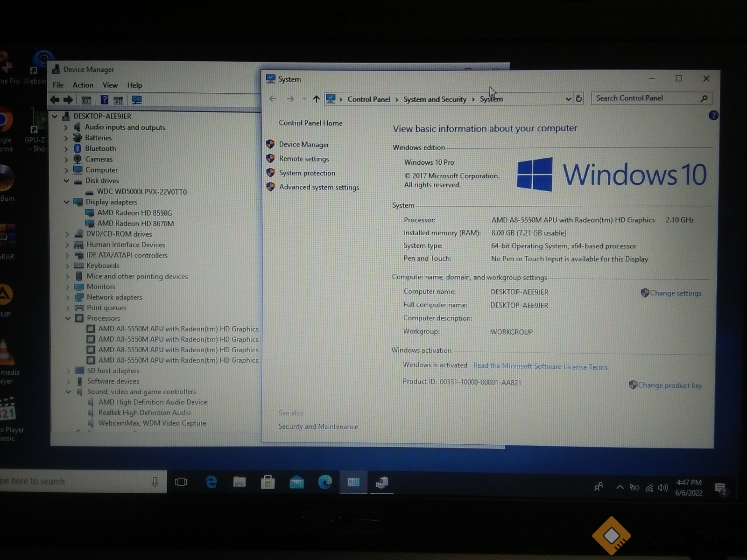The height and width of the screenshot is (560, 747).
Task: Click the Help icon in Device Manager toolbar
Action: coord(105,100)
